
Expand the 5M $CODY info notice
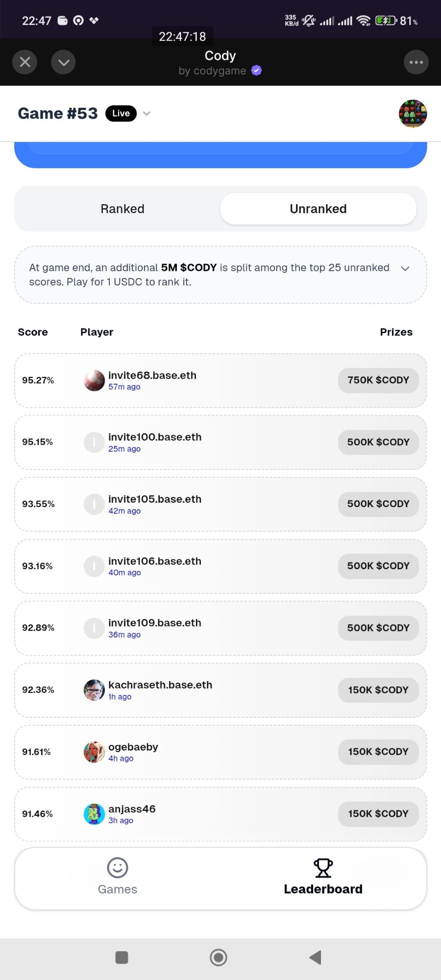pos(405,269)
